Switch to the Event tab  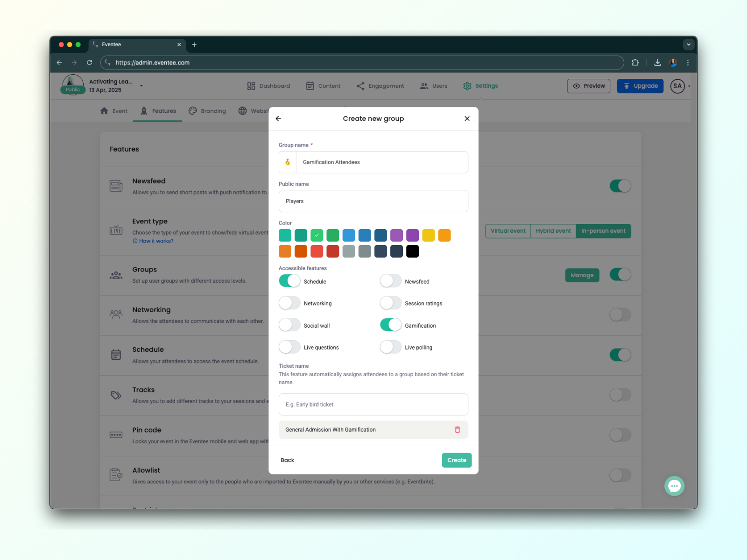point(113,111)
